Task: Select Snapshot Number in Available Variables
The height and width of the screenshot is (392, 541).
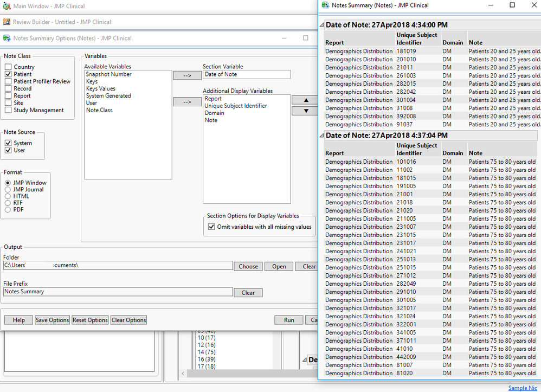Action: pyautogui.click(x=108, y=74)
